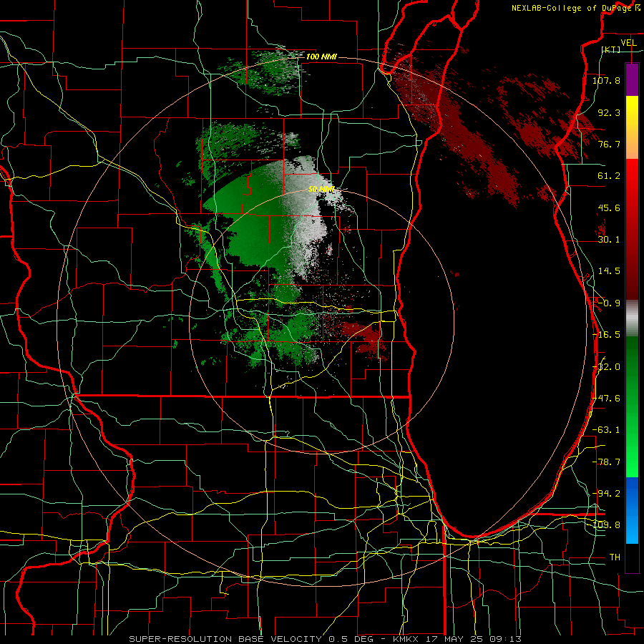Click the 76.7 value on the velocity scale
644x644 pixels.
(x=609, y=144)
